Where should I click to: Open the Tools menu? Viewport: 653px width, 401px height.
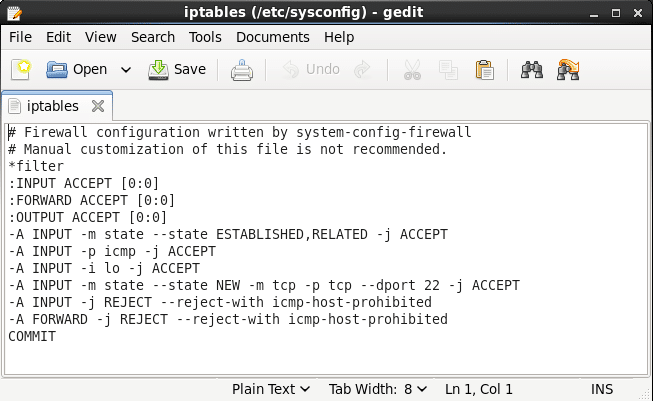click(205, 37)
